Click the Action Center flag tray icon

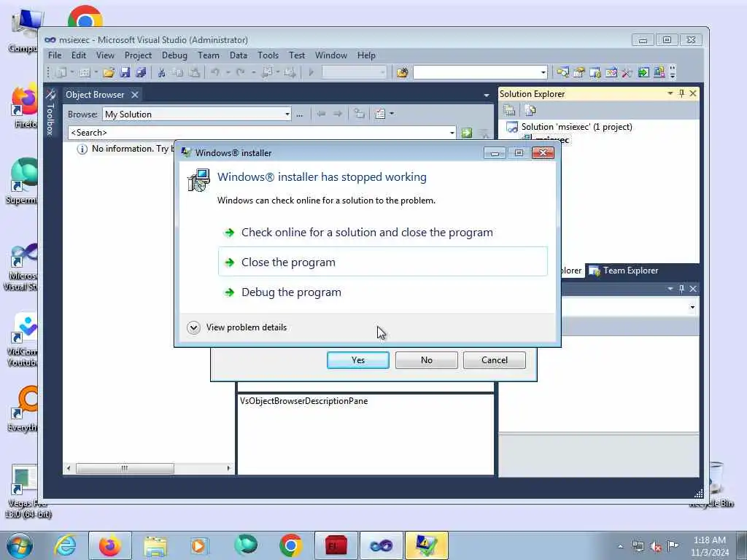(673, 546)
